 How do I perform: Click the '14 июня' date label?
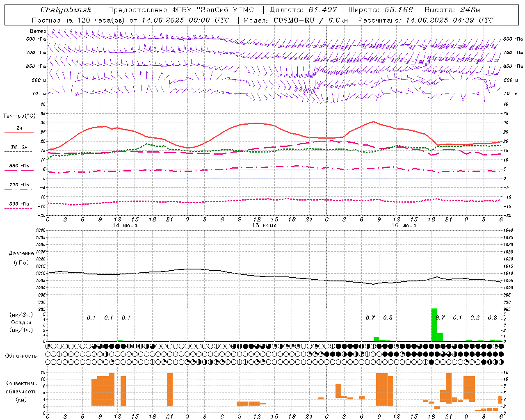(x=125, y=226)
